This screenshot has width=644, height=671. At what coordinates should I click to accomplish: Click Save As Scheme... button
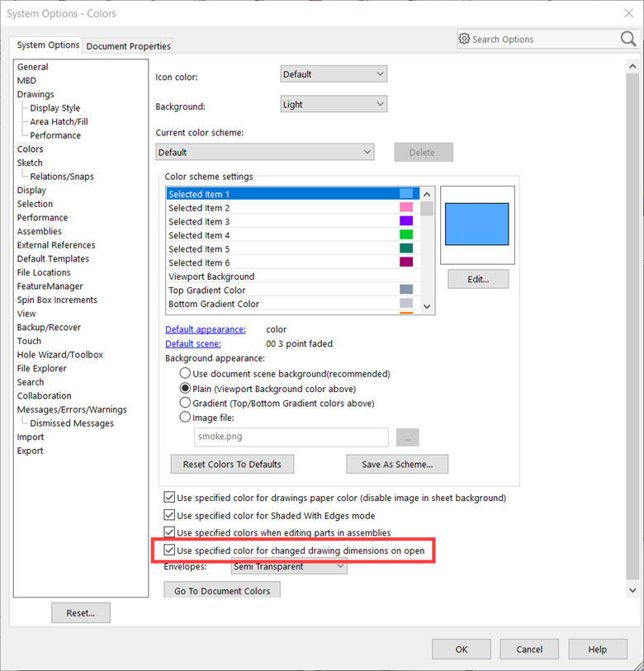pos(397,464)
